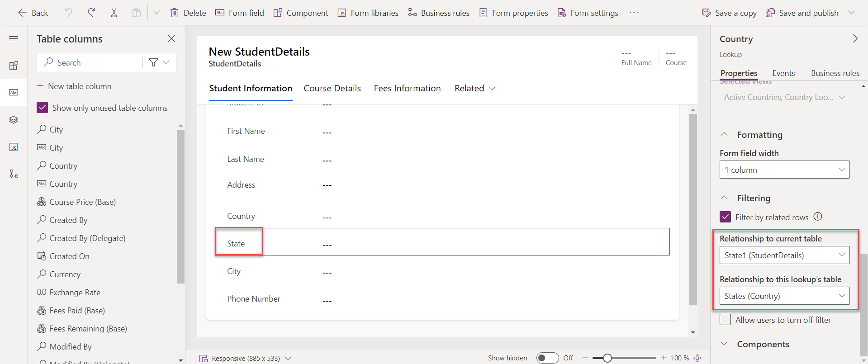Click the filter funnel icon in search
Screen dimensions: 868x364
[x=153, y=62]
